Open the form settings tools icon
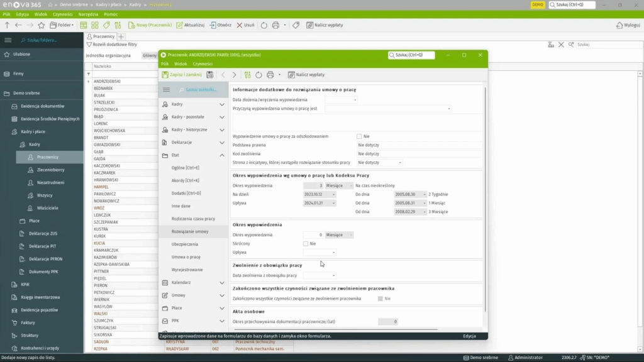This screenshot has width=644, height=362. [x=247, y=75]
